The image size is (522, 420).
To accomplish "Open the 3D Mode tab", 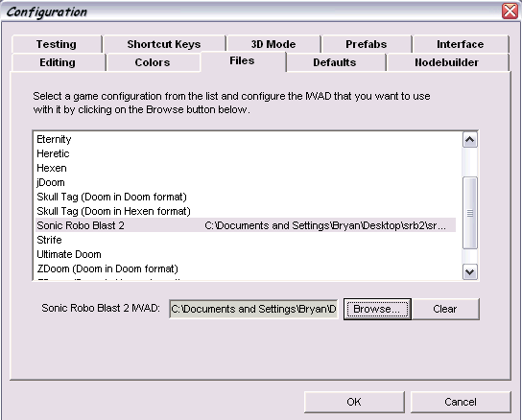I will [273, 44].
